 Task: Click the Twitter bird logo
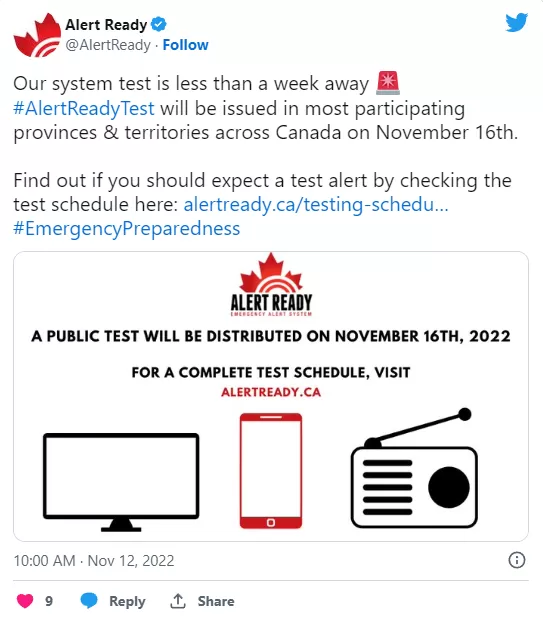[x=517, y=22]
